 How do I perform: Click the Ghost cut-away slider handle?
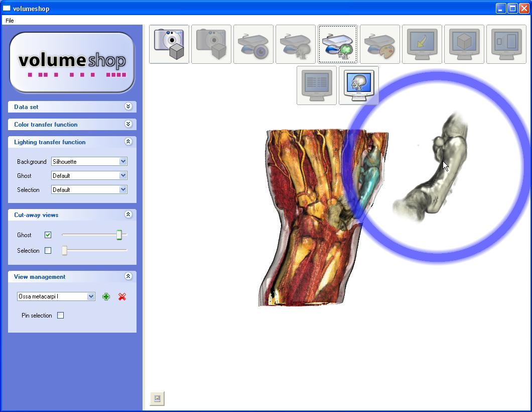click(x=119, y=235)
